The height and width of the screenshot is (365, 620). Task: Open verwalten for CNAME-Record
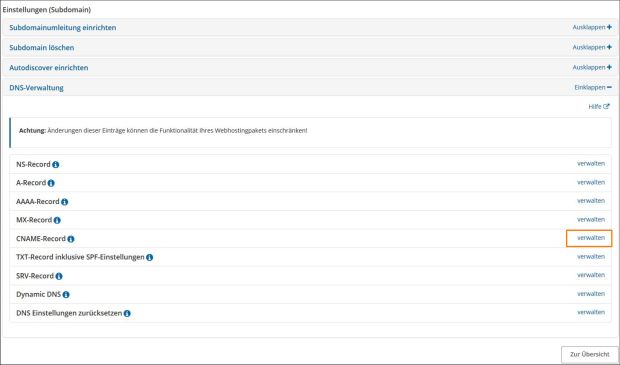[x=591, y=238]
